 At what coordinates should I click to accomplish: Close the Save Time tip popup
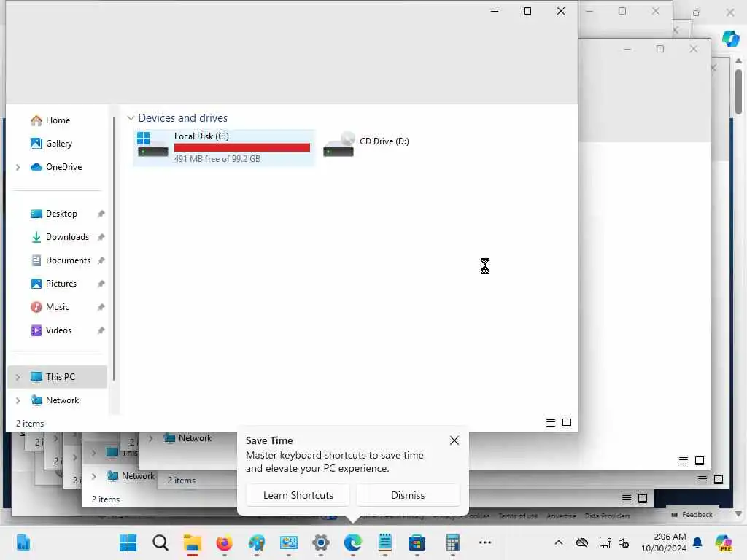click(x=454, y=440)
